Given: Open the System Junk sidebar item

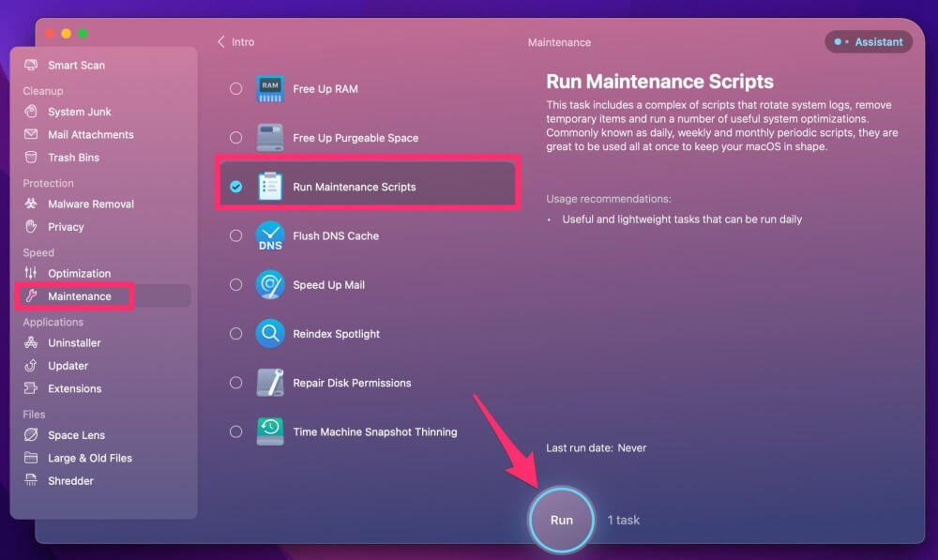Looking at the screenshot, I should coord(79,112).
